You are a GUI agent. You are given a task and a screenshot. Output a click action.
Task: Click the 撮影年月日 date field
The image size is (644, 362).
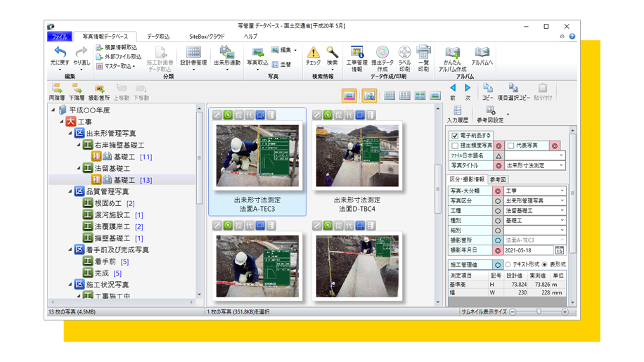point(529,250)
